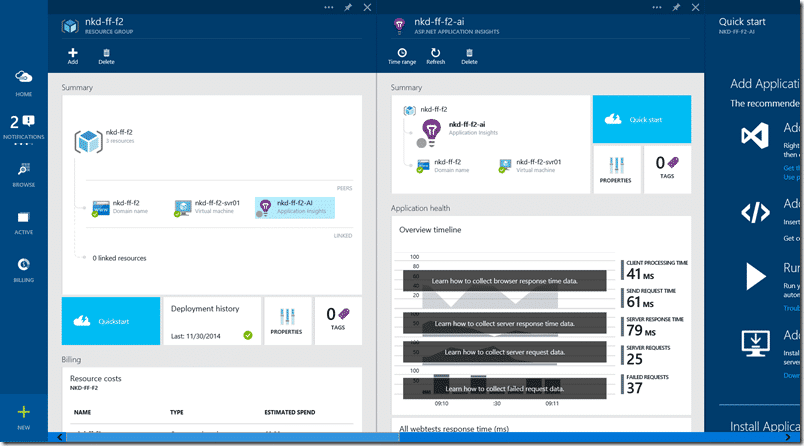804x446 pixels.
Task: Select the Server Response Time 79 ms metric
Action: pyautogui.click(x=653, y=327)
